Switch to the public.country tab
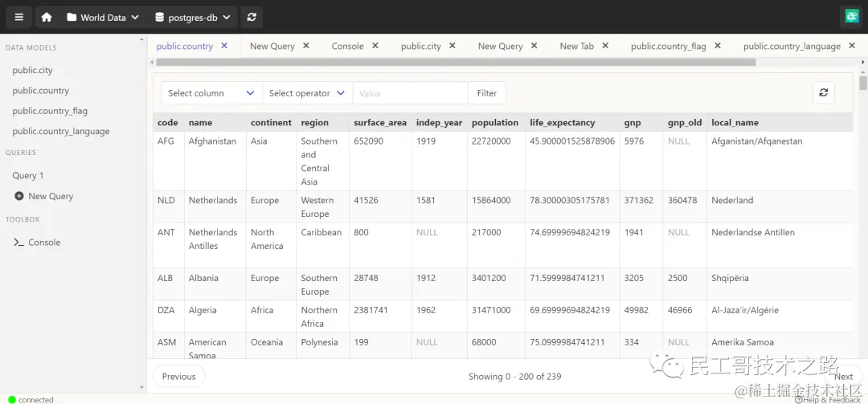Viewport: 868px width, 404px height. (184, 46)
